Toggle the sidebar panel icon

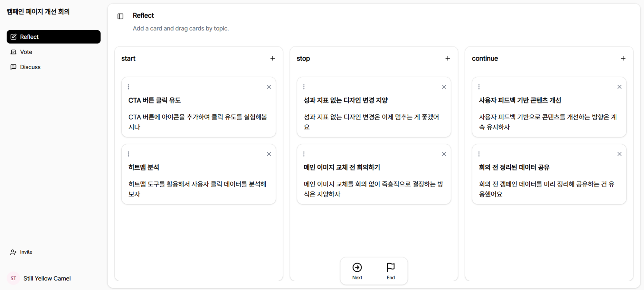[x=120, y=16]
